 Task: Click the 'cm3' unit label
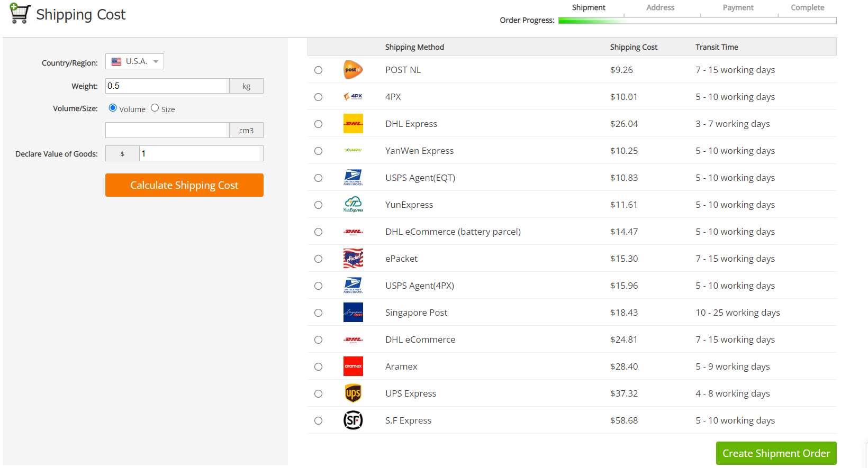246,130
